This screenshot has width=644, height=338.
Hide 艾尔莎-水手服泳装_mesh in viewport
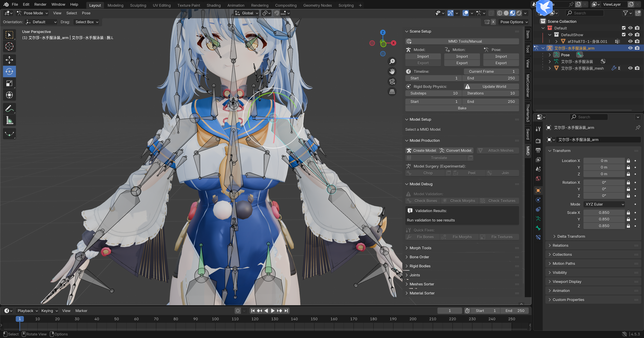[x=630, y=68]
